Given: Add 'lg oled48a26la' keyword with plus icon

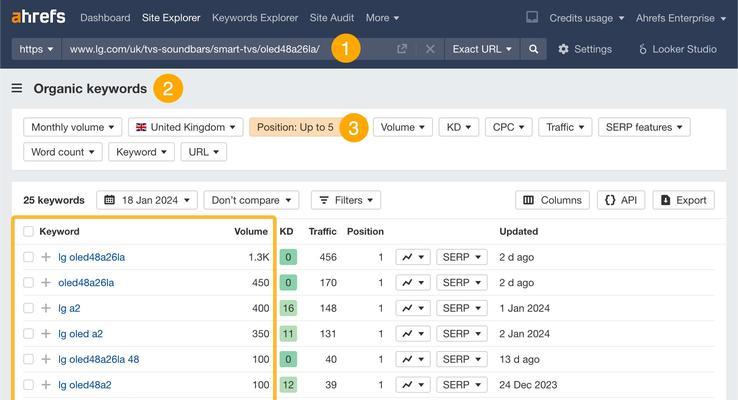Looking at the screenshot, I should point(46,257).
